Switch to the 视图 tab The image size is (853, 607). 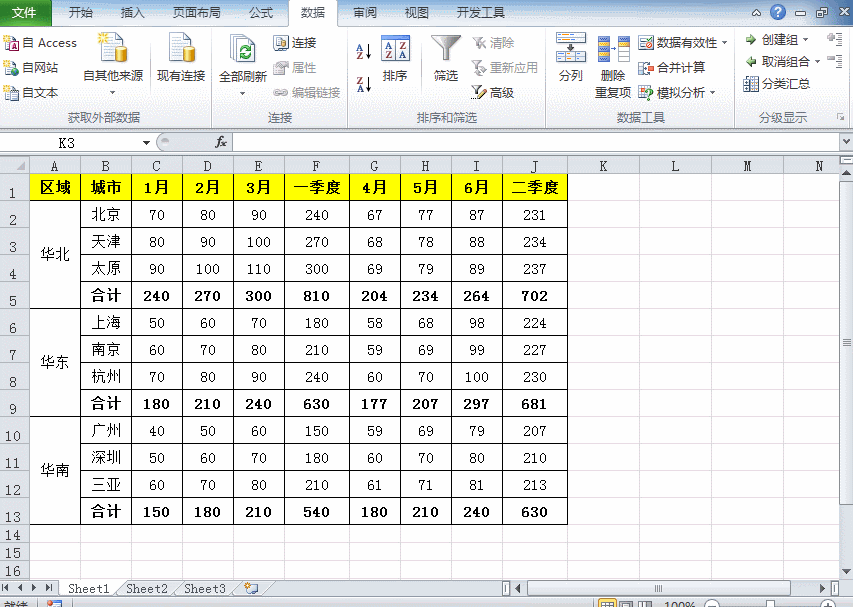click(416, 13)
